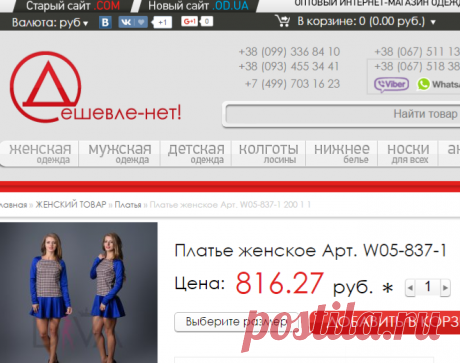This screenshot has width=460, height=363.
Task: Open the currency руб dropdown
Action: [50, 22]
